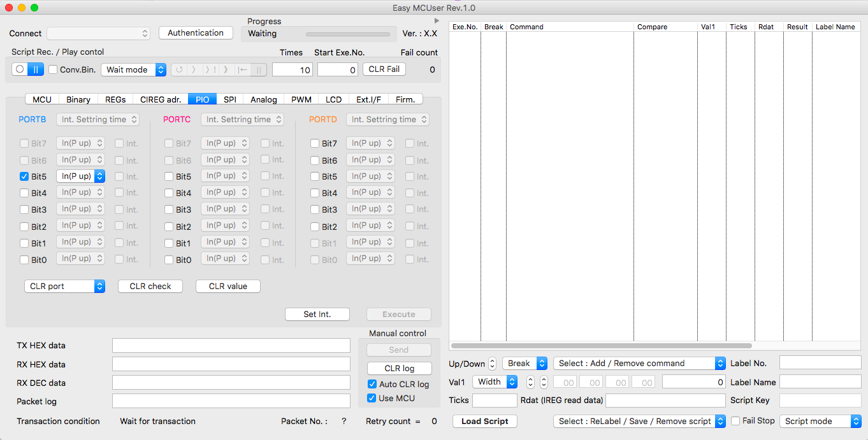This screenshot has height=440, width=868.
Task: Switch to the Firm. tab
Action: click(405, 99)
